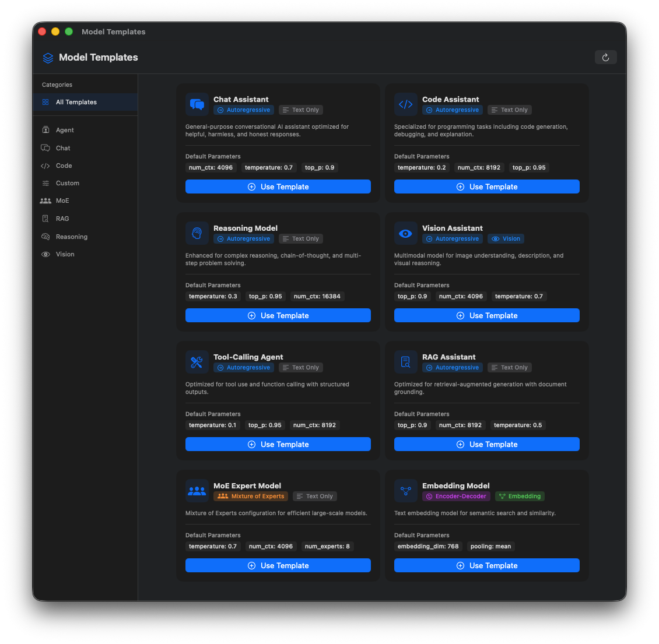The height and width of the screenshot is (644, 659).
Task: Click the Reasoning Model brain icon
Action: pyautogui.click(x=197, y=234)
